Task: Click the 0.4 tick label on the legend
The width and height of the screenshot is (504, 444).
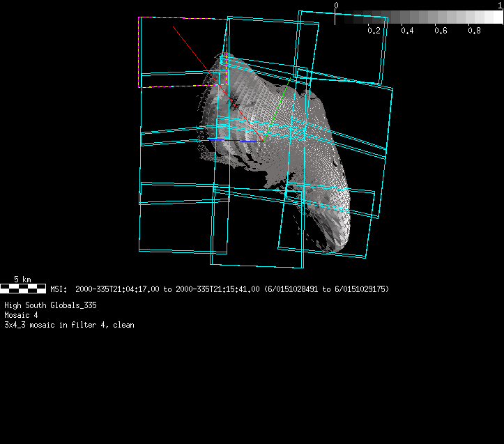Action: click(407, 31)
